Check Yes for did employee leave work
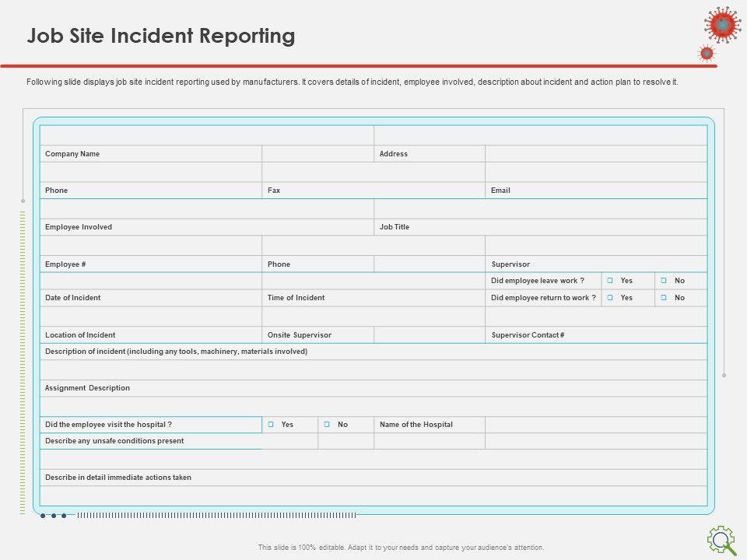Viewport: 747px width, 560px height. (x=611, y=281)
